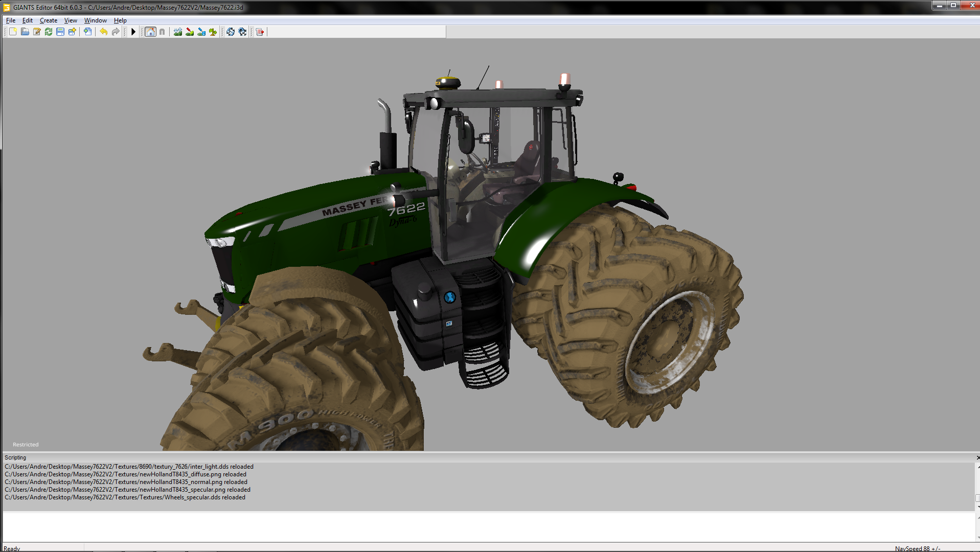Viewport: 980px width, 552px height.
Task: Select the terrain sculpt mode icon
Action: [178, 32]
